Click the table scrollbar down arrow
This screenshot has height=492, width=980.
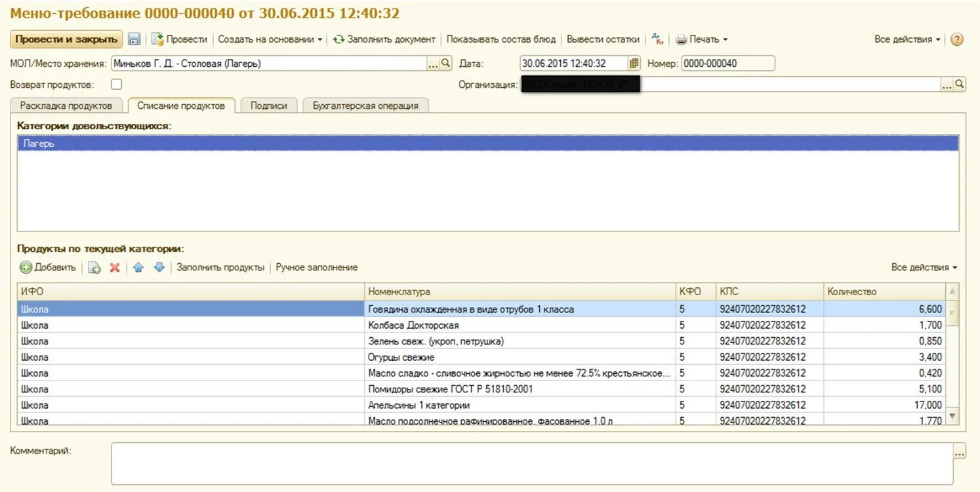coord(952,416)
